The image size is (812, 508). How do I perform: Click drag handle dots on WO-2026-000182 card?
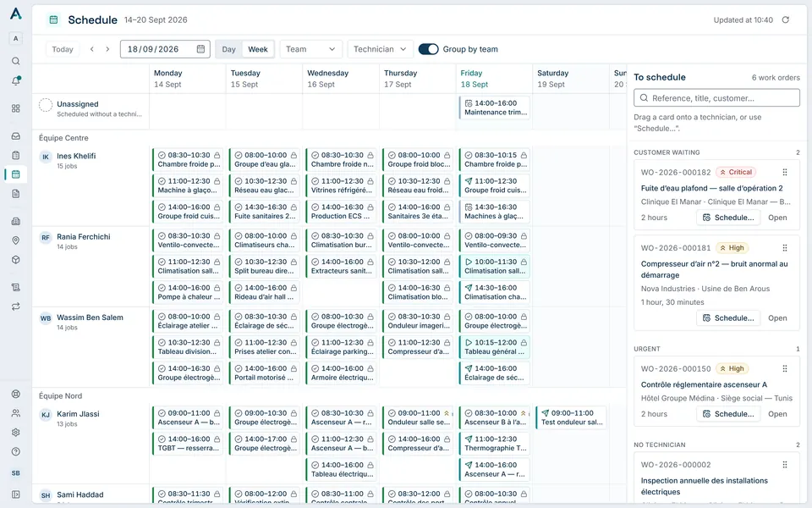click(x=785, y=172)
